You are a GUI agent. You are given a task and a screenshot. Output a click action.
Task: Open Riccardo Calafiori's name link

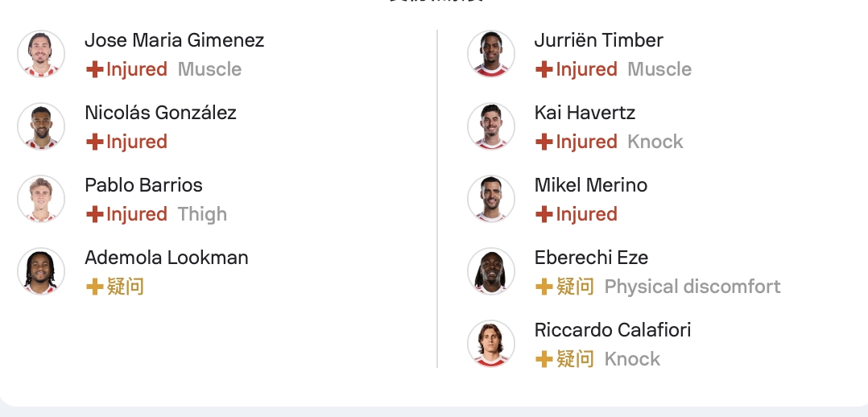click(612, 330)
